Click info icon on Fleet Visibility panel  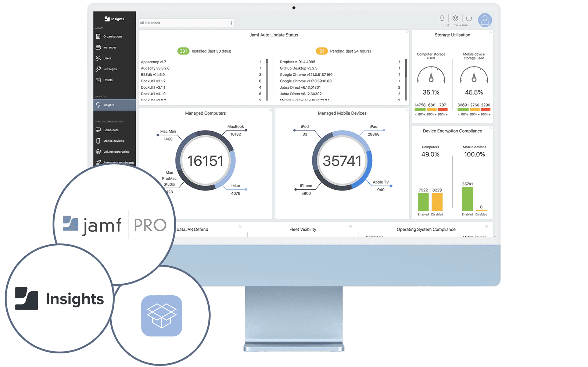tap(350, 226)
